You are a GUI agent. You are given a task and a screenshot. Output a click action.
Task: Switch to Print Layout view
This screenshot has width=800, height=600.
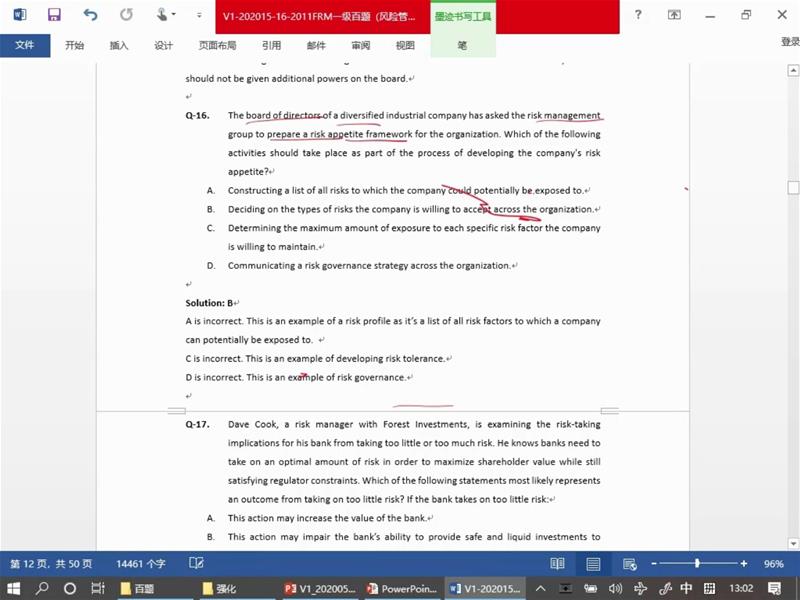coord(593,564)
